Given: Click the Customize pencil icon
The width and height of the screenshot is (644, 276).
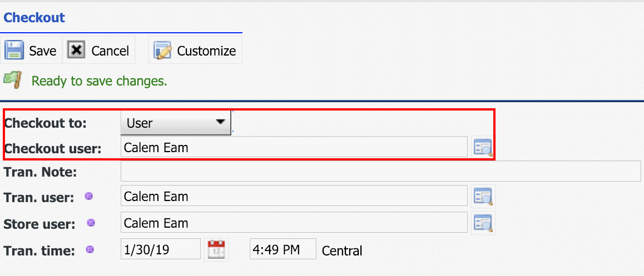Looking at the screenshot, I should (x=162, y=51).
